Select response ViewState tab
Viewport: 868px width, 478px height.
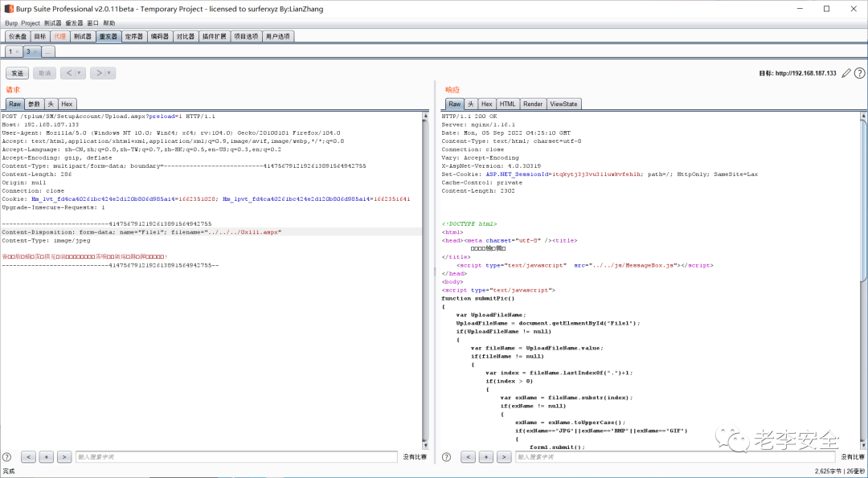click(x=563, y=104)
